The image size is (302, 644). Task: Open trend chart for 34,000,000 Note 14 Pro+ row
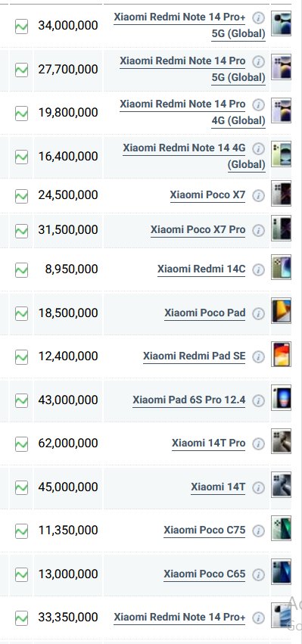click(21, 26)
